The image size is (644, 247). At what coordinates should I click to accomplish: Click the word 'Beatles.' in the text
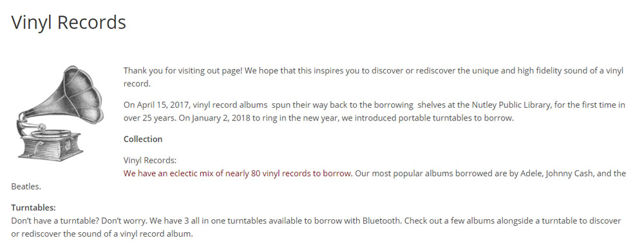pyautogui.click(x=26, y=186)
